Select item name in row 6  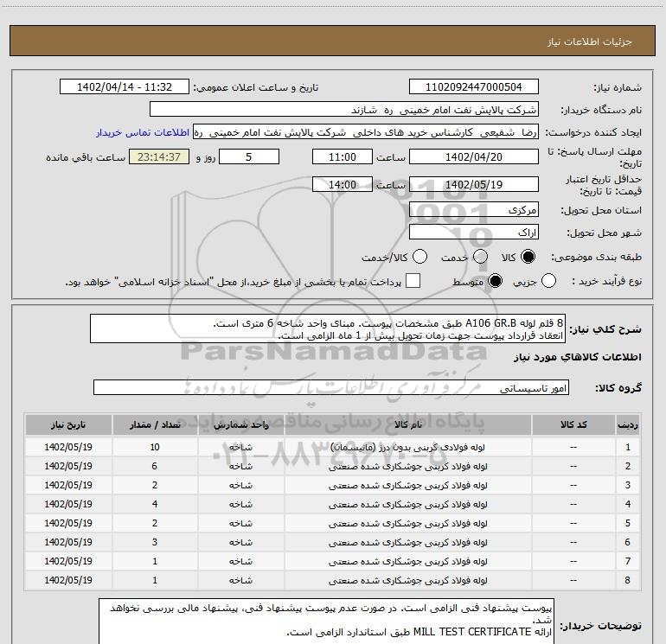click(407, 542)
